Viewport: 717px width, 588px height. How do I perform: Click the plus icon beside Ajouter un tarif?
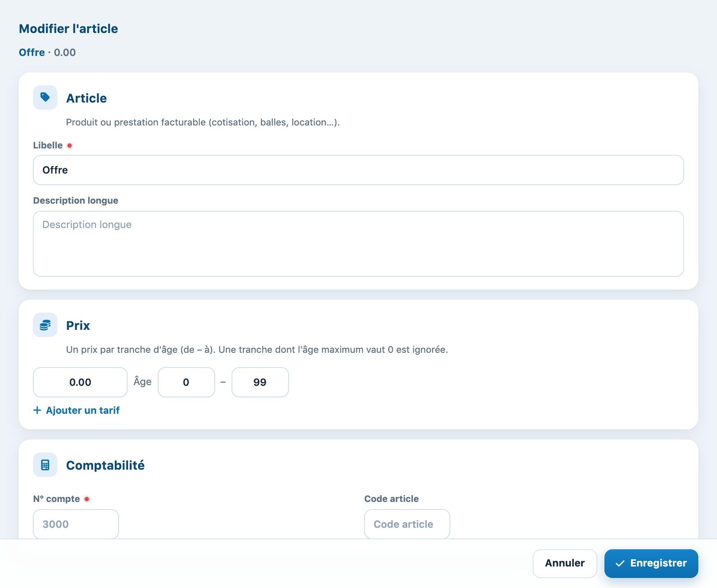point(37,410)
